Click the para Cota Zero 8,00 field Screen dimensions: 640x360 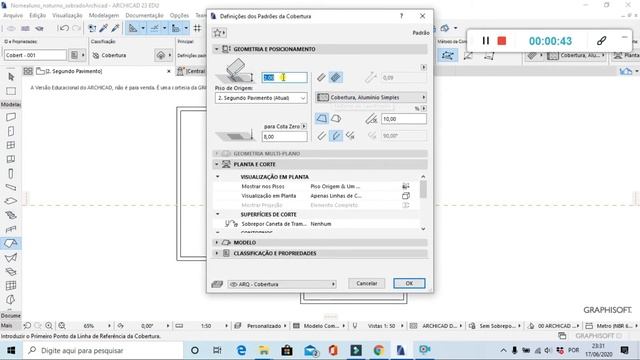(284, 136)
